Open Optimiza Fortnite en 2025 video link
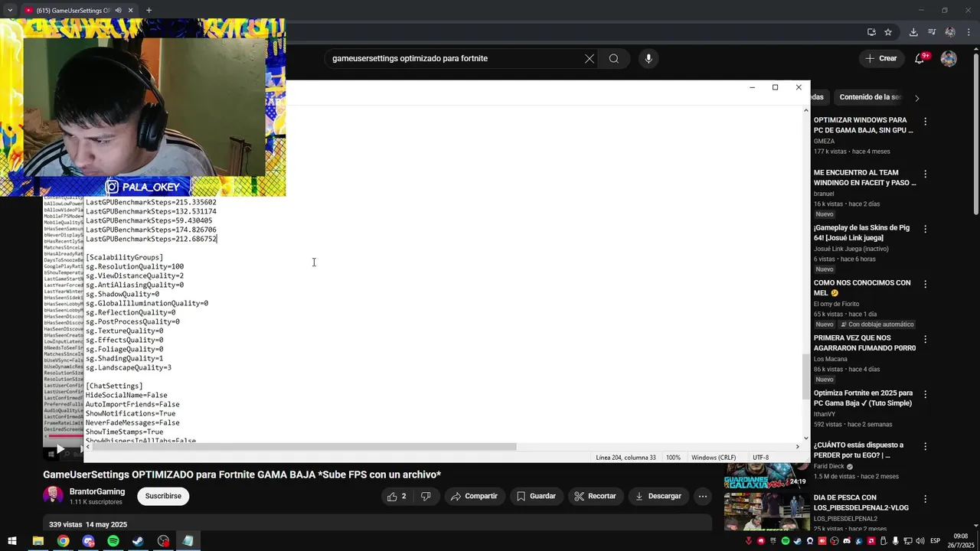Image resolution: width=980 pixels, height=551 pixels. [863, 398]
